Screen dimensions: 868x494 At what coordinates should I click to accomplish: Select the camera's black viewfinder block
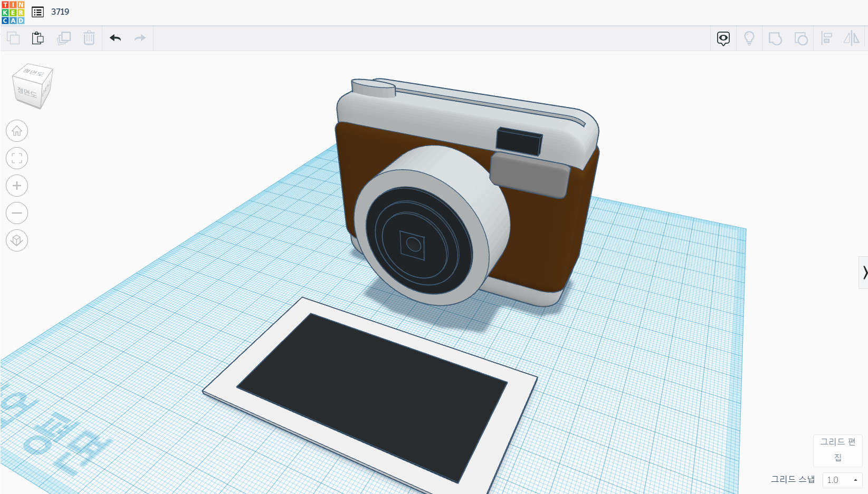[519, 141]
